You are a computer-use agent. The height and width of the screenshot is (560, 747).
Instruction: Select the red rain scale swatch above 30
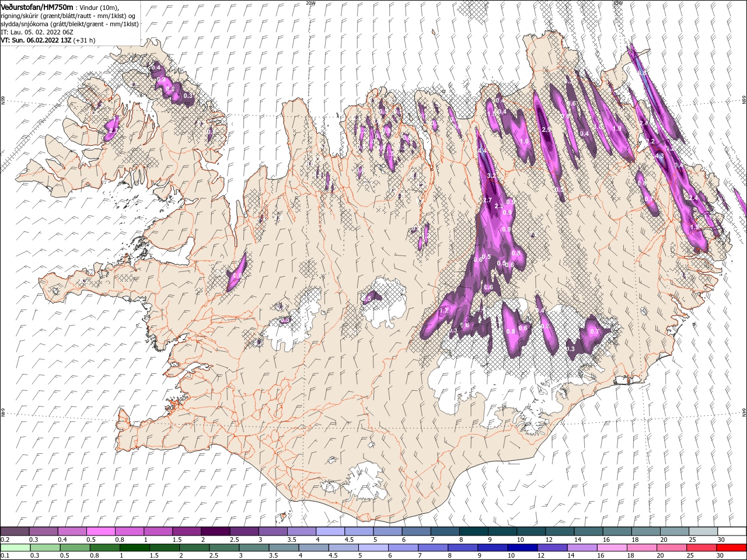click(x=731, y=548)
